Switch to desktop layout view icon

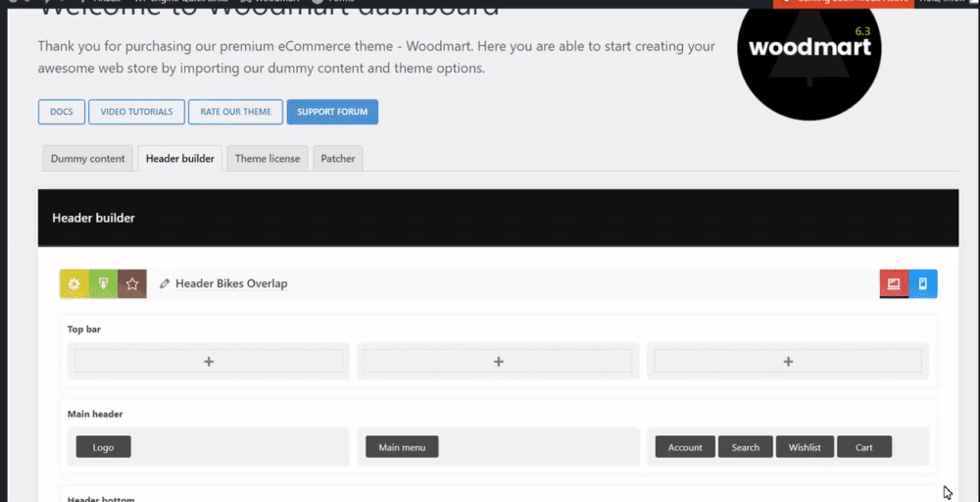pos(894,283)
